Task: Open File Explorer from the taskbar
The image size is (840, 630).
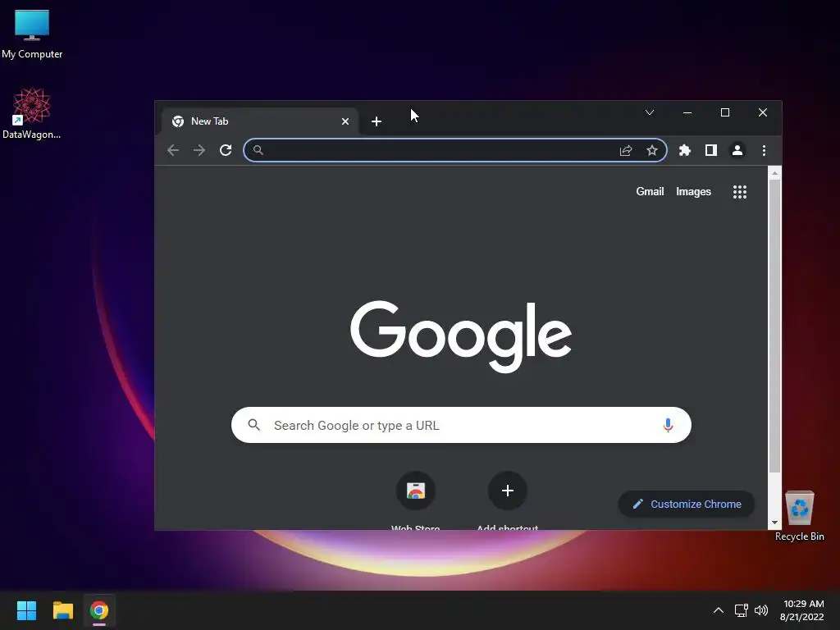Action: 62,610
